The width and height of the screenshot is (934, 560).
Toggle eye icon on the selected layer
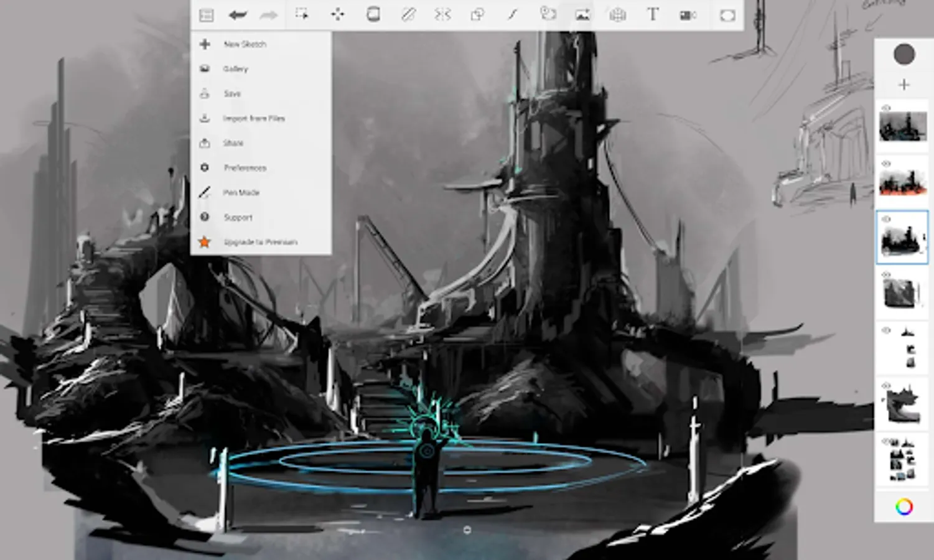coord(887,219)
